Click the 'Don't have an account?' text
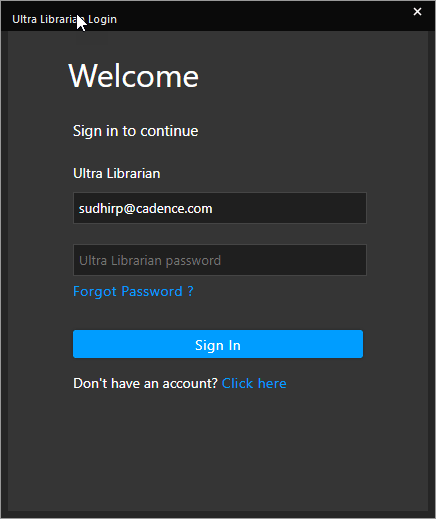 point(145,383)
